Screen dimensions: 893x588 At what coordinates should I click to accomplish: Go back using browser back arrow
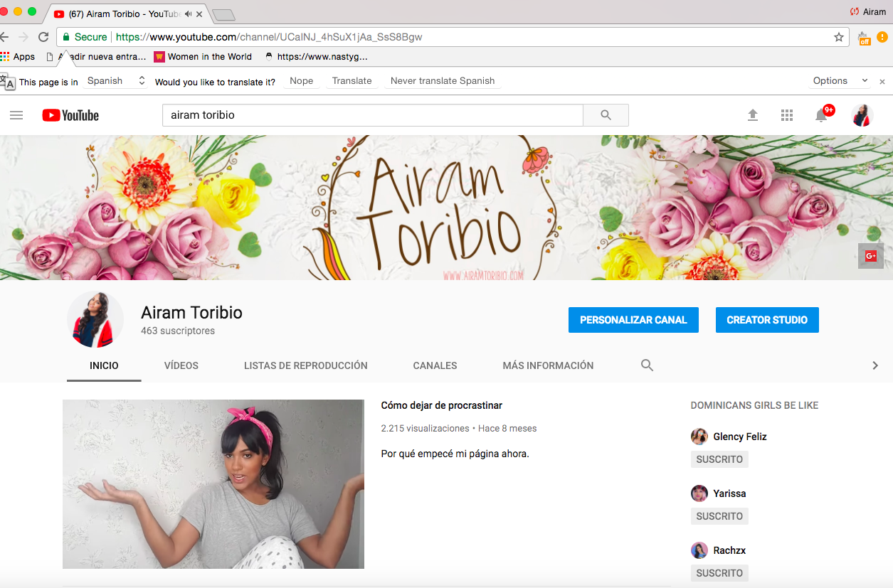[x=6, y=37]
